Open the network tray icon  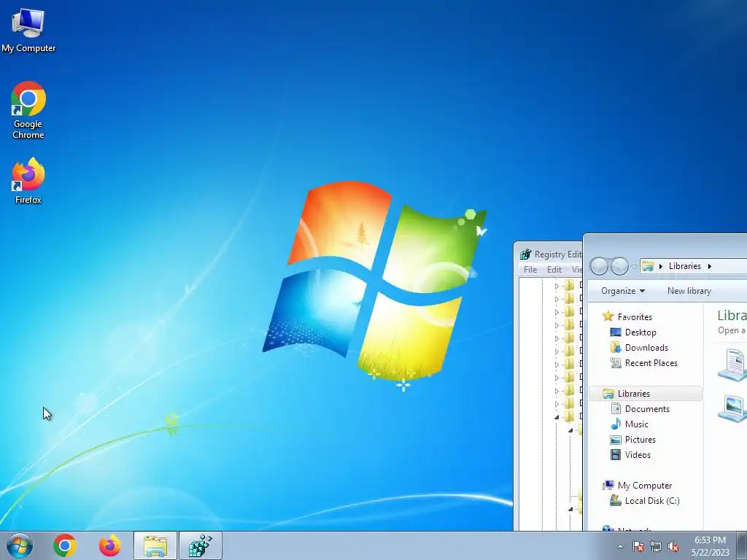[x=656, y=547]
